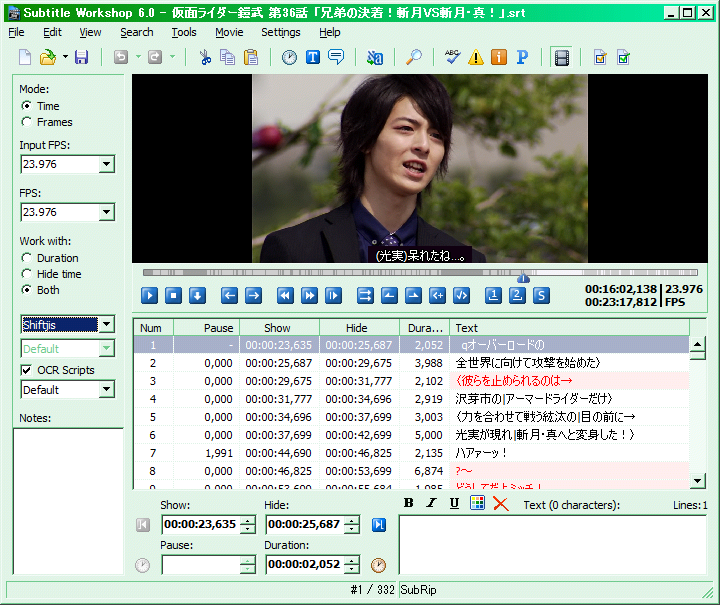Click the Redo toolbar icon
This screenshot has width=720, height=605.
[x=155, y=57]
